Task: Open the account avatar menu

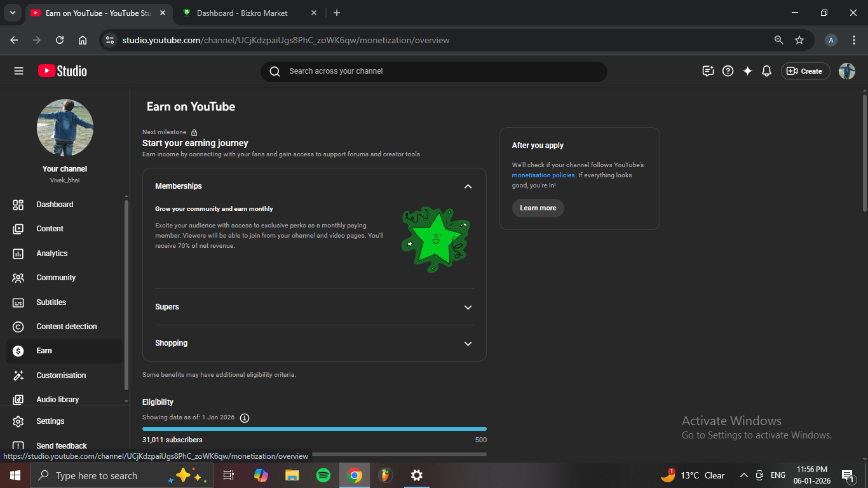Action: pyautogui.click(x=846, y=71)
